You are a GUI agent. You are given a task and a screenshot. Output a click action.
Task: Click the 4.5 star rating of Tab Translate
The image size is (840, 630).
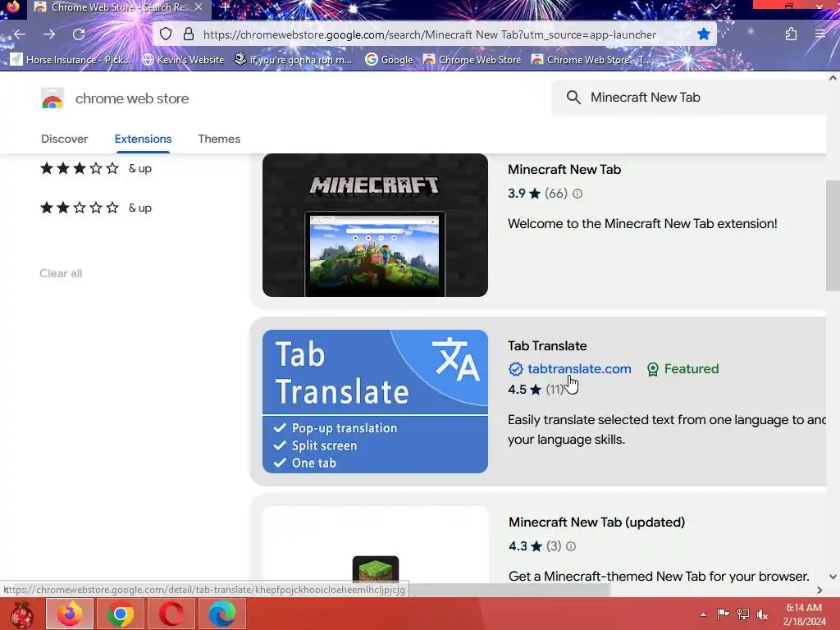[524, 390]
